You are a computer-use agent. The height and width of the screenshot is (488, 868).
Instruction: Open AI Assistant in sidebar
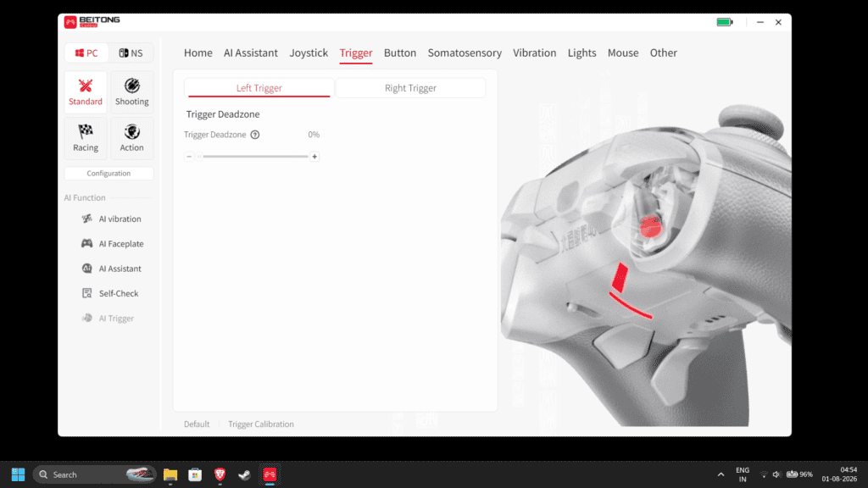pos(111,269)
